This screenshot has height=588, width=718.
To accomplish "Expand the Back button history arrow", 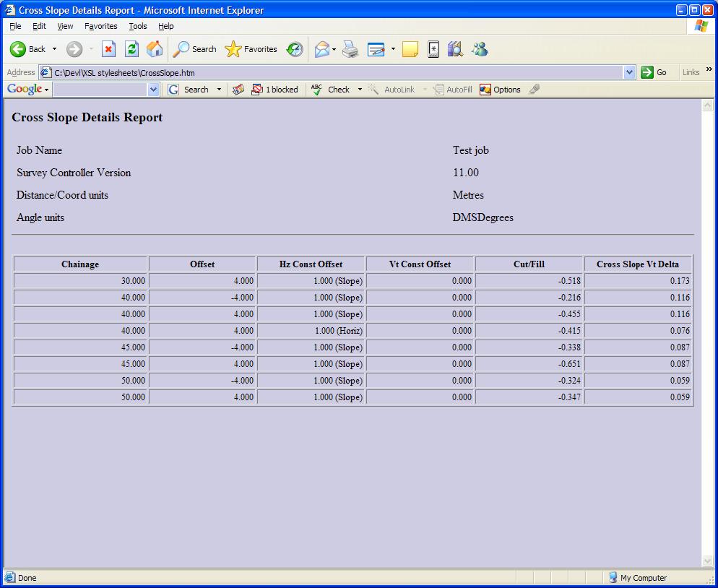I will (x=54, y=49).
